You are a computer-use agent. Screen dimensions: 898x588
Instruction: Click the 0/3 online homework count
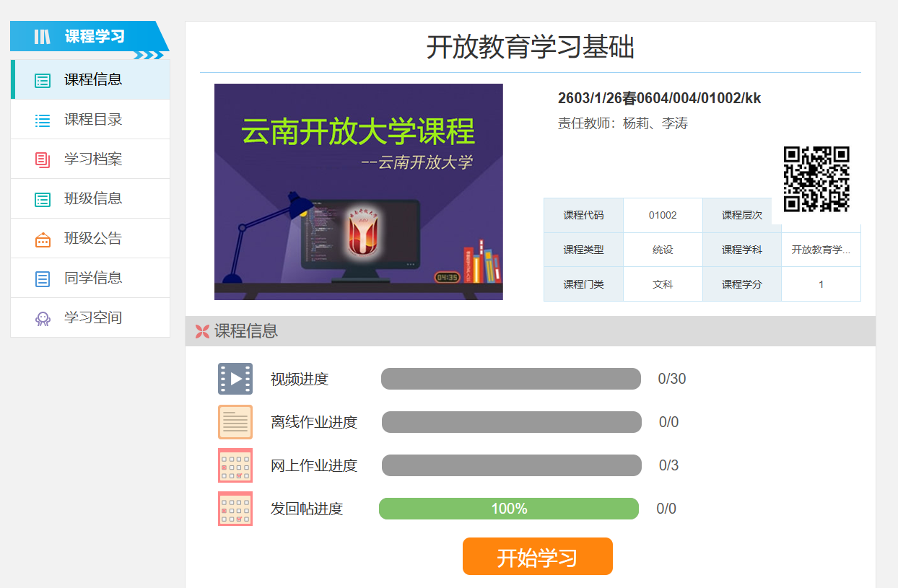tap(669, 465)
